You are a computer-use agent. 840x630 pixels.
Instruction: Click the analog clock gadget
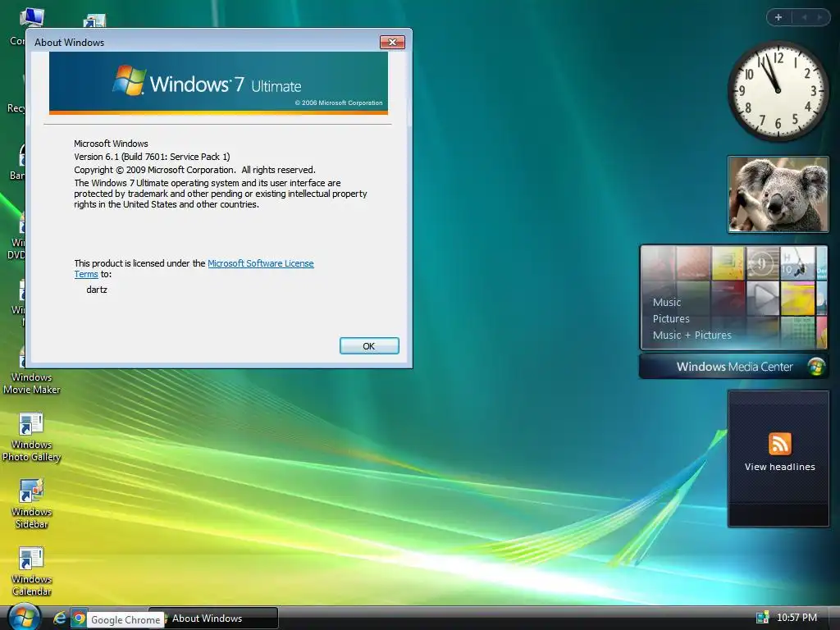tap(778, 91)
